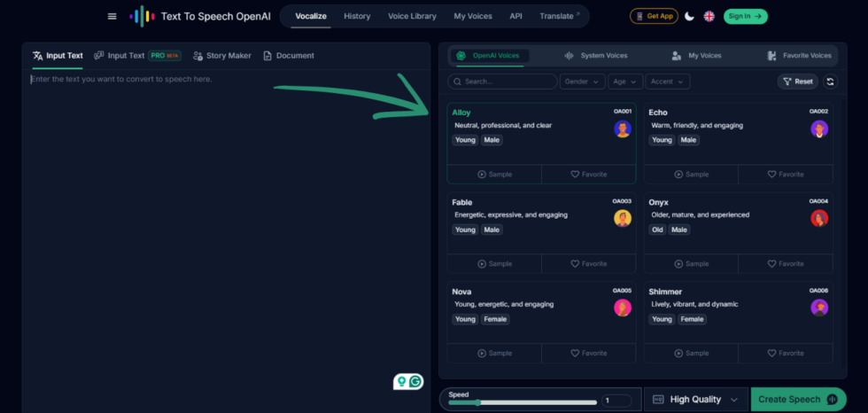868x413 pixels.
Task: Click the voice Search input field
Action: [502, 82]
